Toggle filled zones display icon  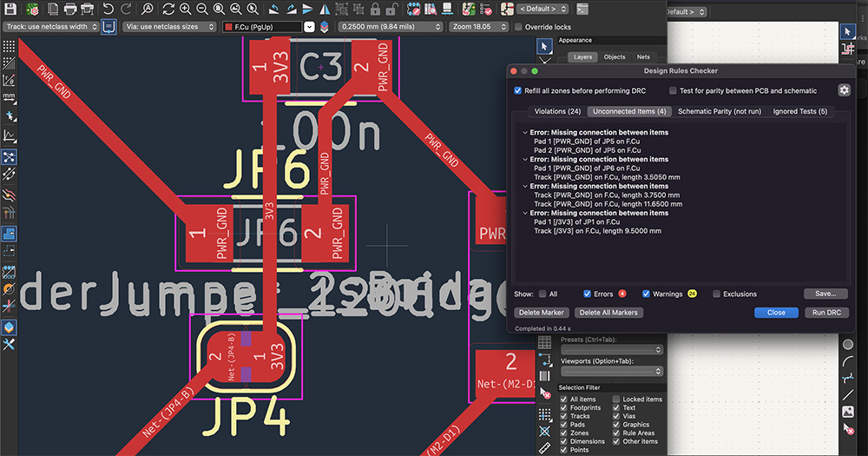click(9, 234)
